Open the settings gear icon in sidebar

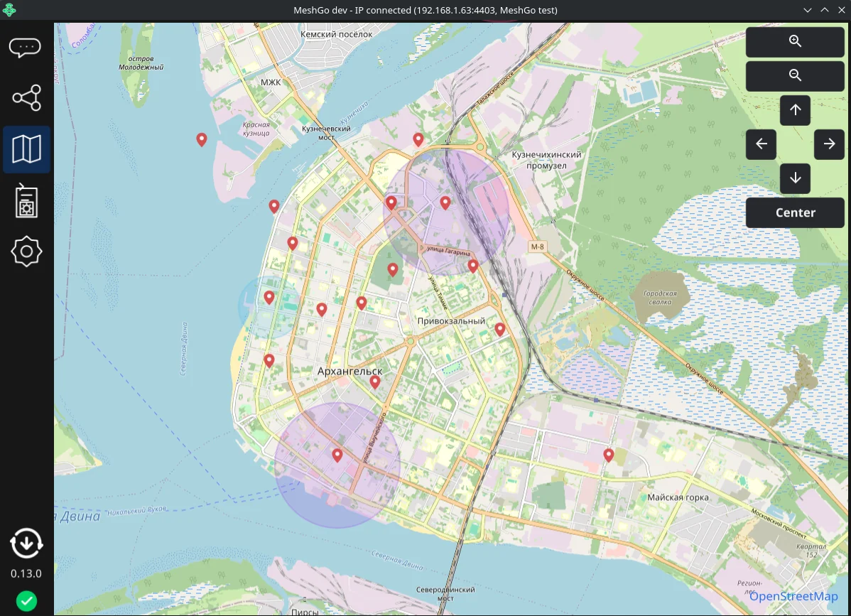pos(26,252)
